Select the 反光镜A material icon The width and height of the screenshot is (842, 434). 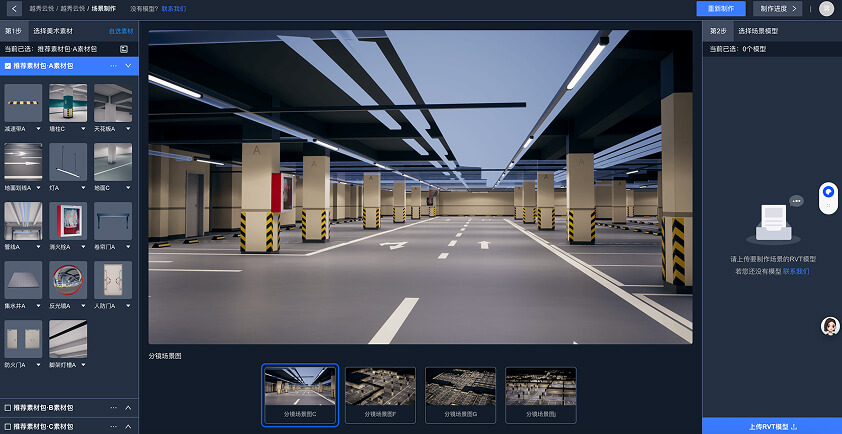point(68,280)
